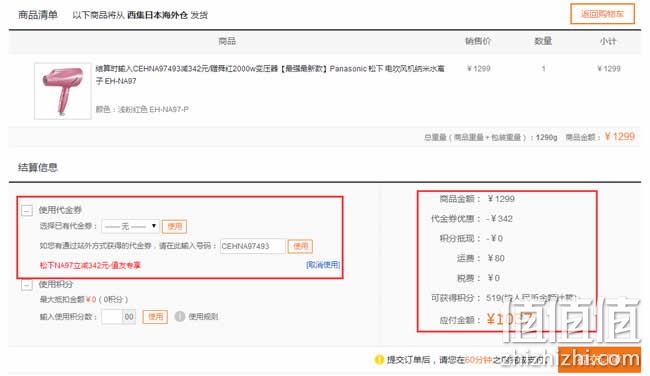Screen dimensions: 650x376
Task: Open the 选择已有代金券 dropdown
Action: [130, 226]
